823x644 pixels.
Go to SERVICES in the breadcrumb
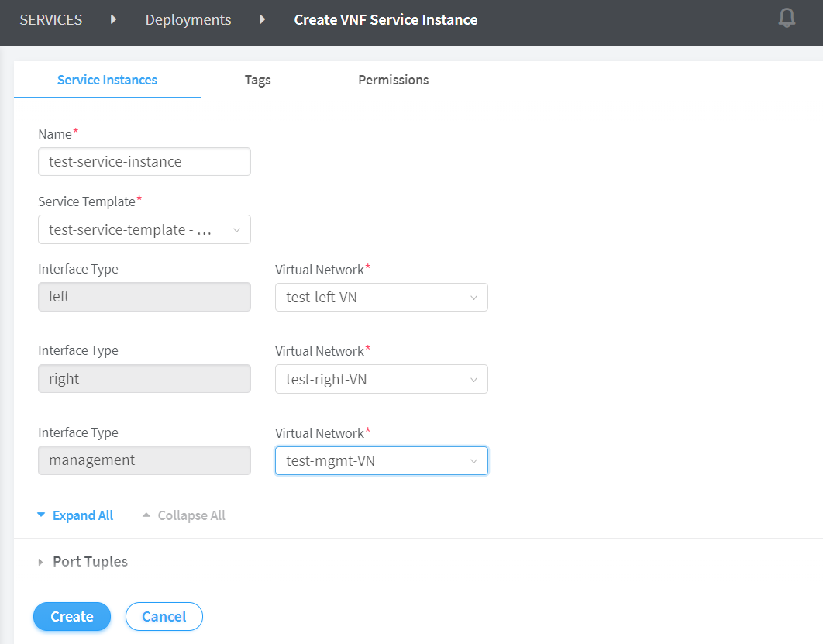pyautogui.click(x=51, y=20)
